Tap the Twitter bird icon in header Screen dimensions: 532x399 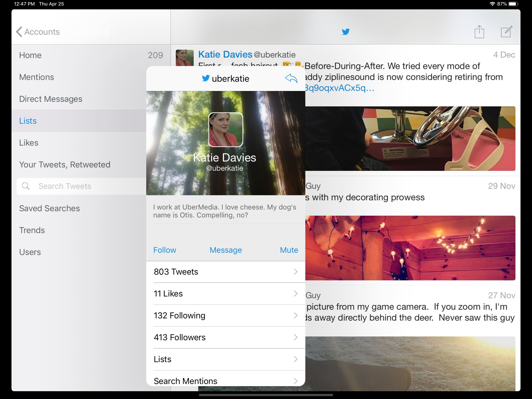click(x=346, y=32)
